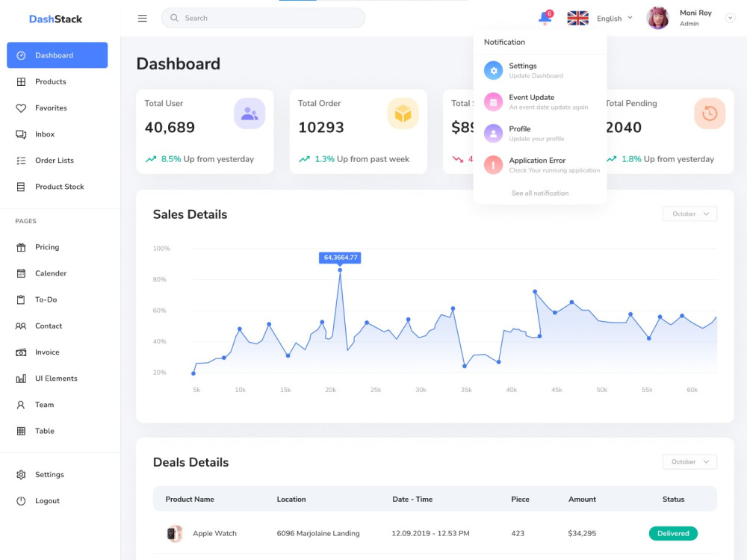Select Settings notification in the popup
This screenshot has height=560, width=747.
point(540,70)
